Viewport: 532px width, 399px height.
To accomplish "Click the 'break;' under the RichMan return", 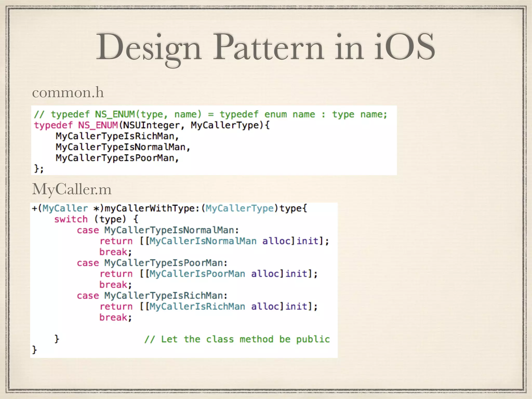I will click(x=116, y=317).
